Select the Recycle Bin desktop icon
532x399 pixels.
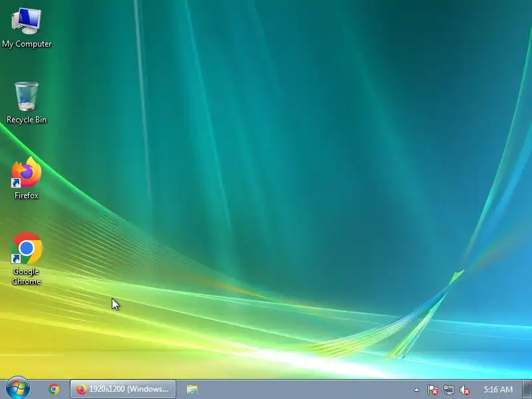[27, 103]
